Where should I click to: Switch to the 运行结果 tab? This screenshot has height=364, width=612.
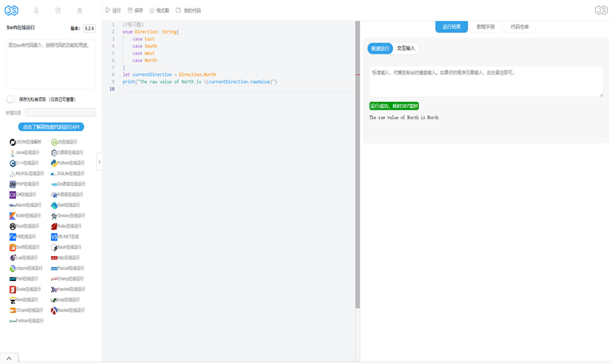pyautogui.click(x=451, y=26)
